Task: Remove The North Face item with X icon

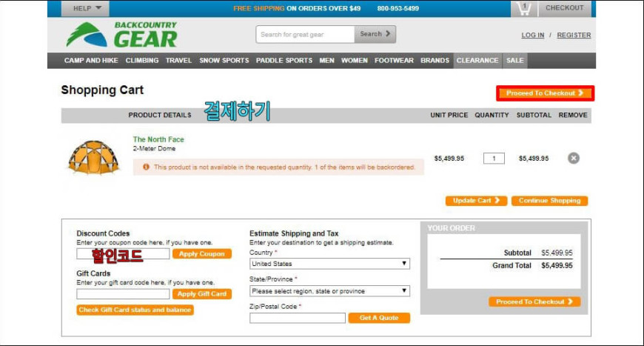Action: 574,159
